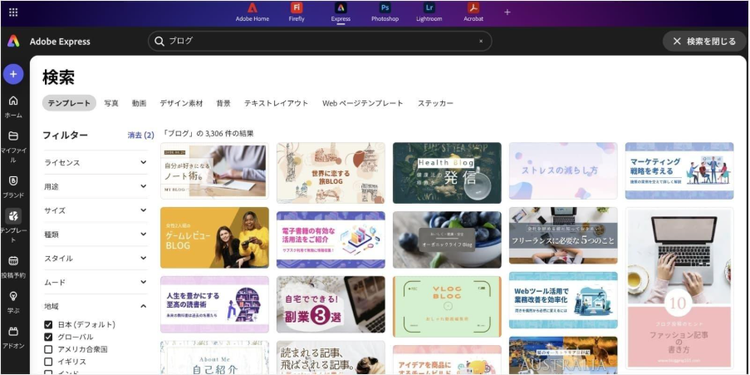Open フリーランスに必要な5つのこと template
750x375 pixels.
pos(563,235)
